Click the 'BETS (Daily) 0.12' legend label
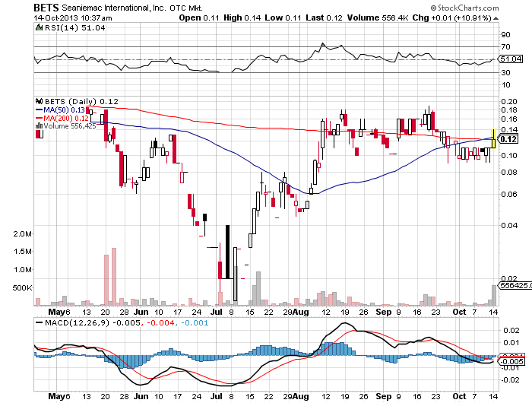The width and height of the screenshot is (532, 403). tap(81, 101)
